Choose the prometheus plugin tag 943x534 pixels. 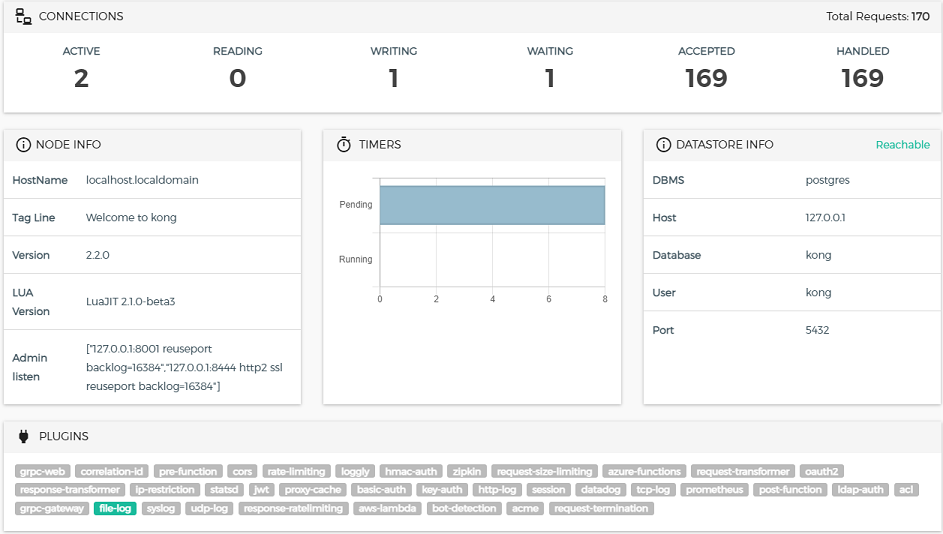click(714, 490)
